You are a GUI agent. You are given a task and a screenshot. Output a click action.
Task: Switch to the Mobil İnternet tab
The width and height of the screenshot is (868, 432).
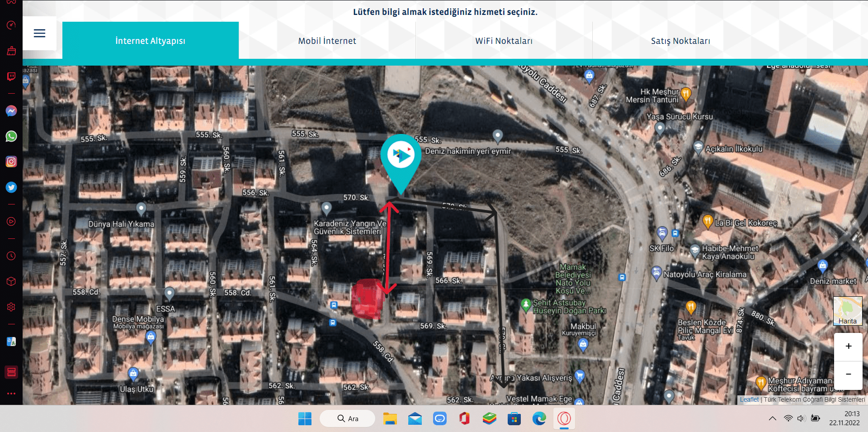pyautogui.click(x=327, y=41)
